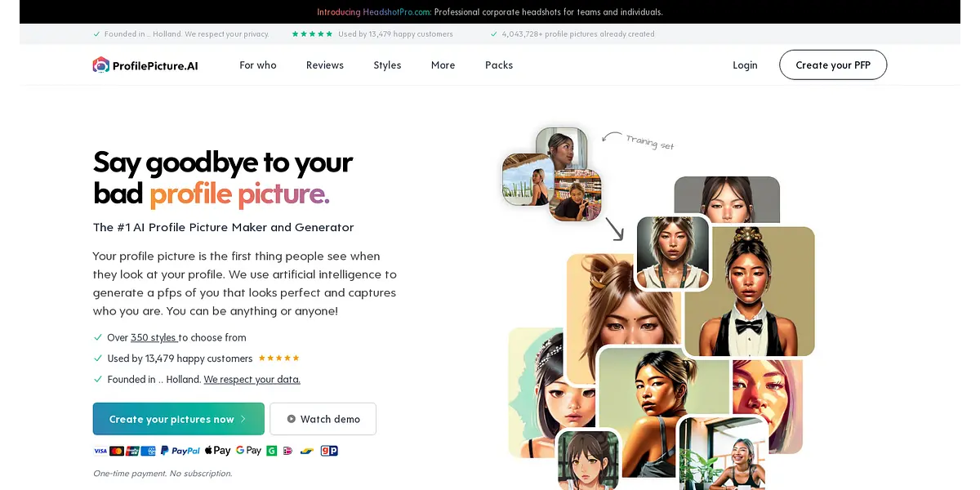The image size is (980, 490).
Task: Open the For who menu
Action: coord(258,65)
